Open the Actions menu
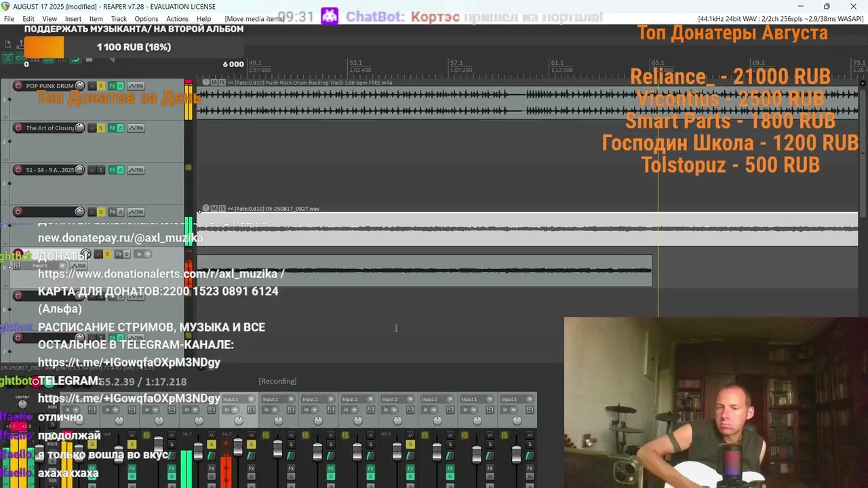868x488 pixels. click(177, 19)
